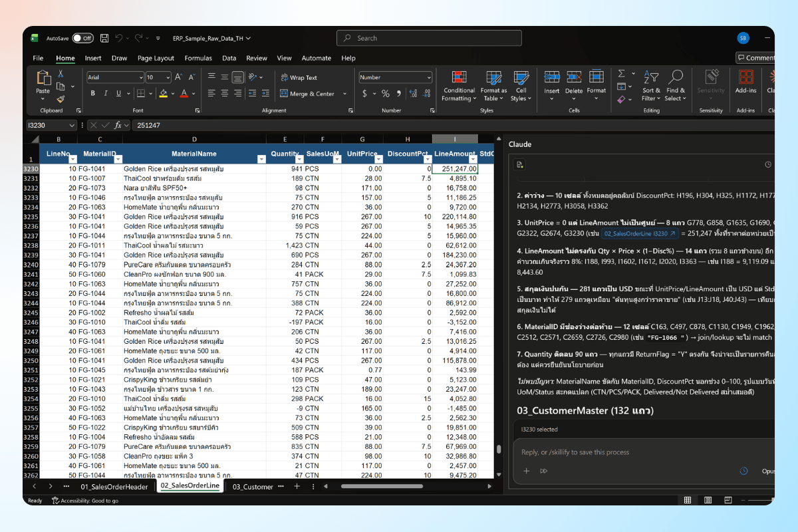The image size is (798, 532).
Task: Click the Increase Decimal icon
Action: tap(412, 94)
